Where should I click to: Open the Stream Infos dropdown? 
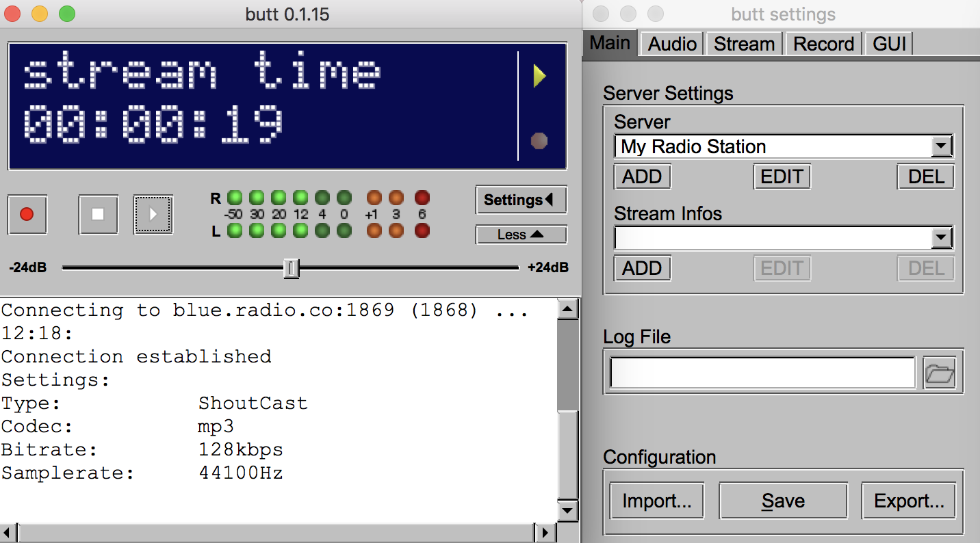pyautogui.click(x=783, y=238)
